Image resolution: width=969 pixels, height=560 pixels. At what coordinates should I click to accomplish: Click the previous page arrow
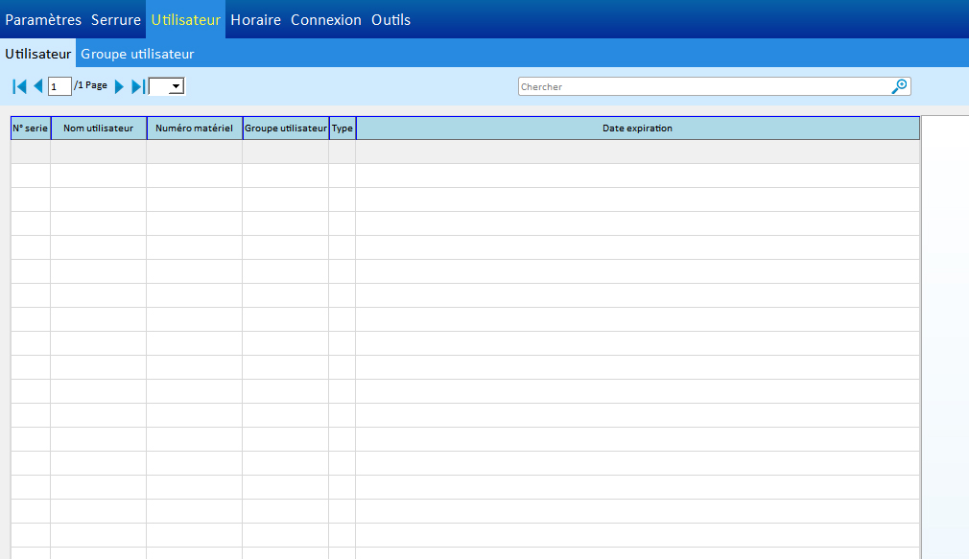(x=38, y=86)
